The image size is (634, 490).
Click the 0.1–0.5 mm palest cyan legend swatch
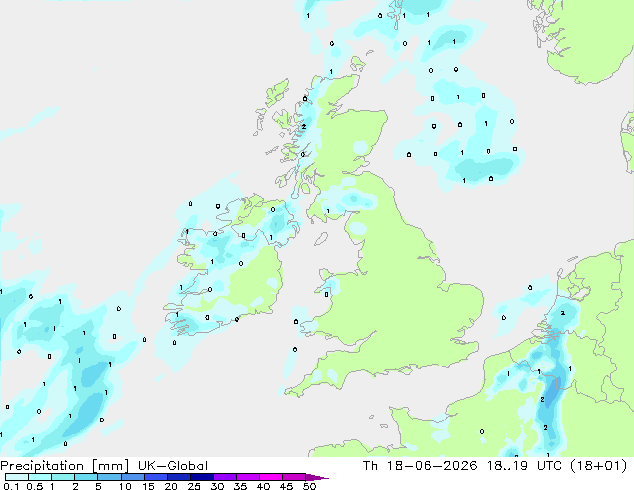pos(17,477)
